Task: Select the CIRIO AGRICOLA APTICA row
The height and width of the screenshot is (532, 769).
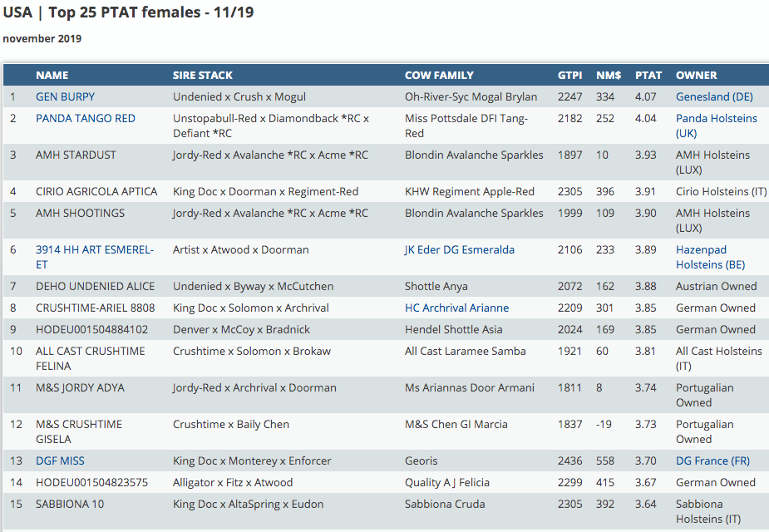Action: 96,191
